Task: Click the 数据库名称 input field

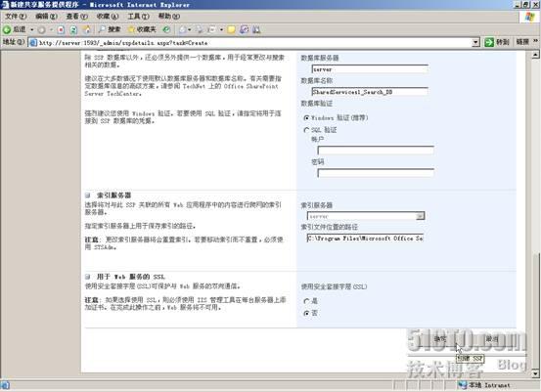Action: pos(370,92)
